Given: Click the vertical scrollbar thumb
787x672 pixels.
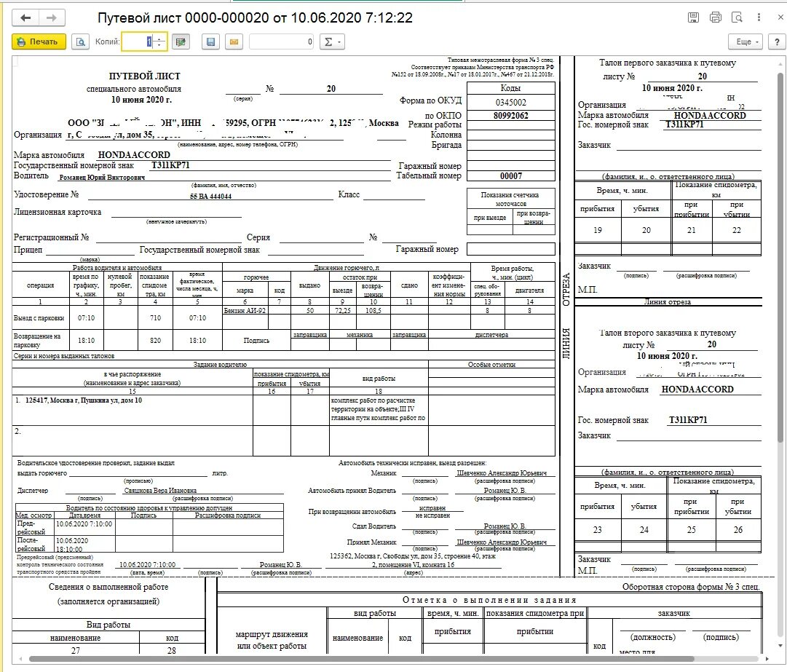Looking at the screenshot, I should coord(780,257).
